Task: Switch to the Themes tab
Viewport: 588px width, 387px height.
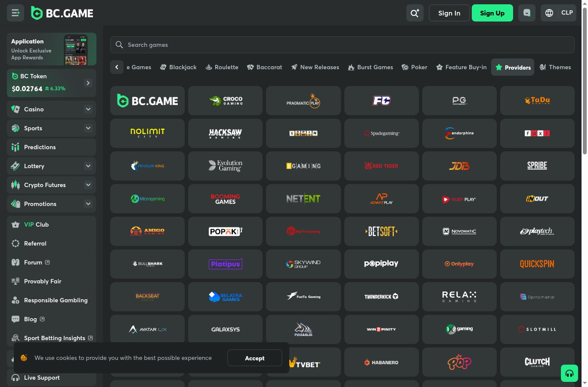Action: point(555,67)
